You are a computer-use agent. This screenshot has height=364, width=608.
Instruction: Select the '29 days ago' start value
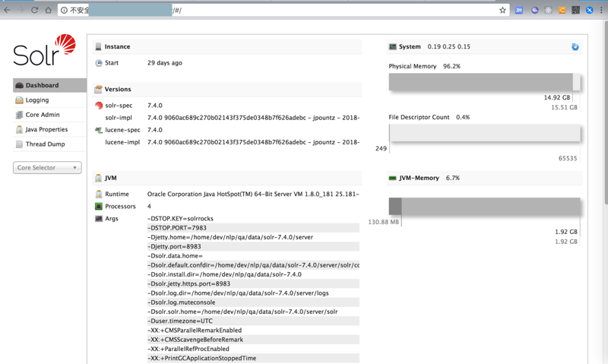[165, 63]
